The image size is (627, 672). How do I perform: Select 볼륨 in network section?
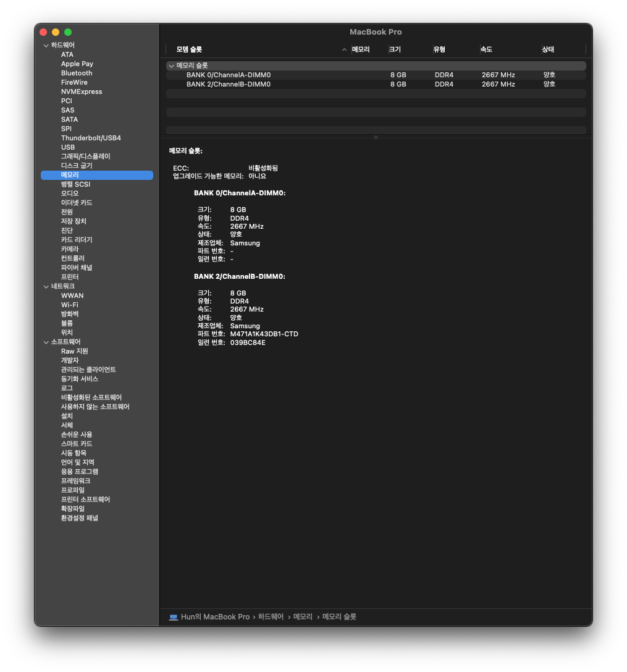click(67, 323)
